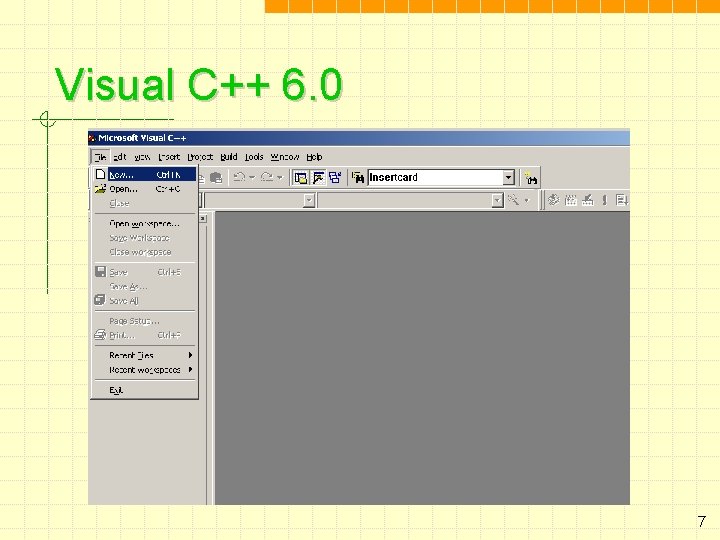Choose New... in the File menu

(145, 174)
